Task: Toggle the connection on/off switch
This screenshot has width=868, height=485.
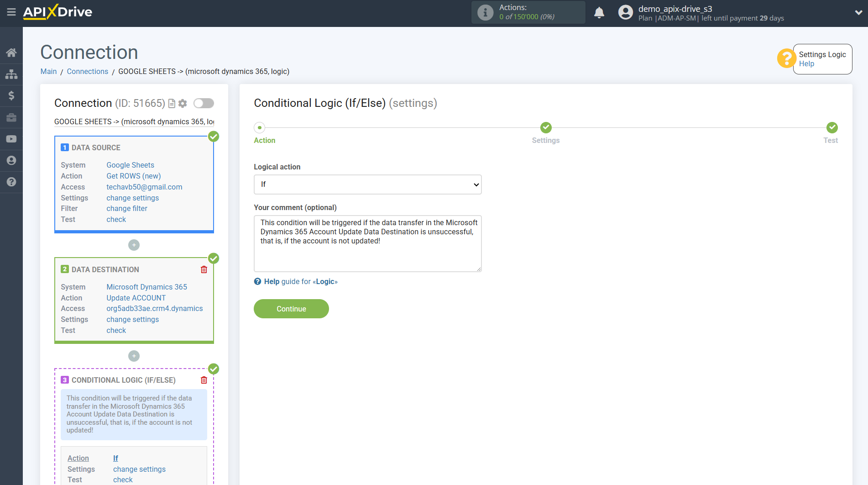Action: tap(204, 103)
